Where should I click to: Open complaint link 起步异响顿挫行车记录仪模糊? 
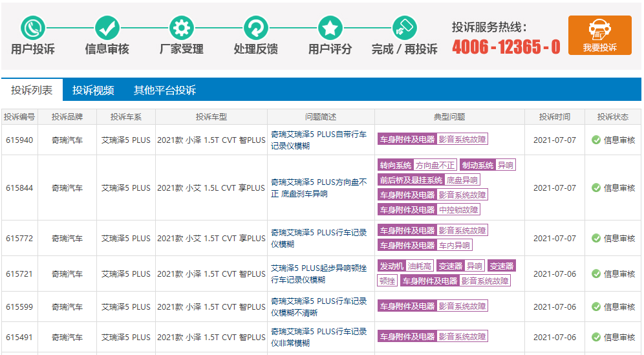pos(319,274)
